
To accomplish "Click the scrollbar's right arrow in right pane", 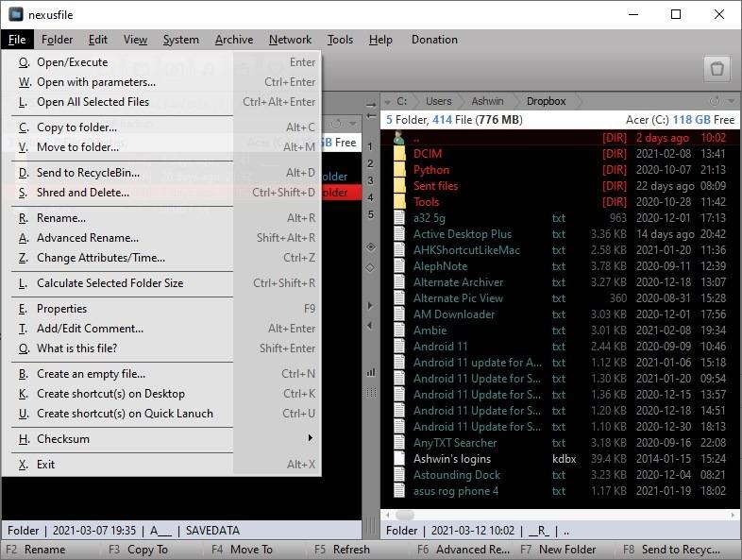I will [x=733, y=515].
